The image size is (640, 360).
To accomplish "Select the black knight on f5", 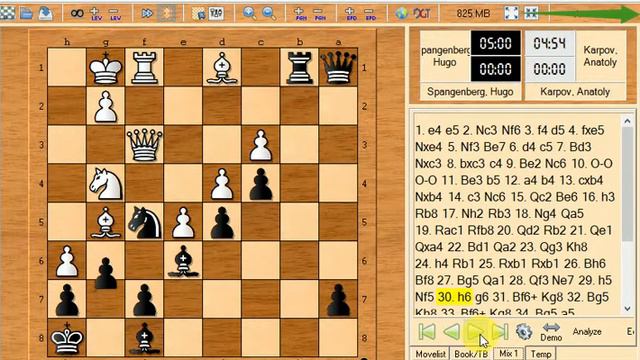I will [144, 222].
